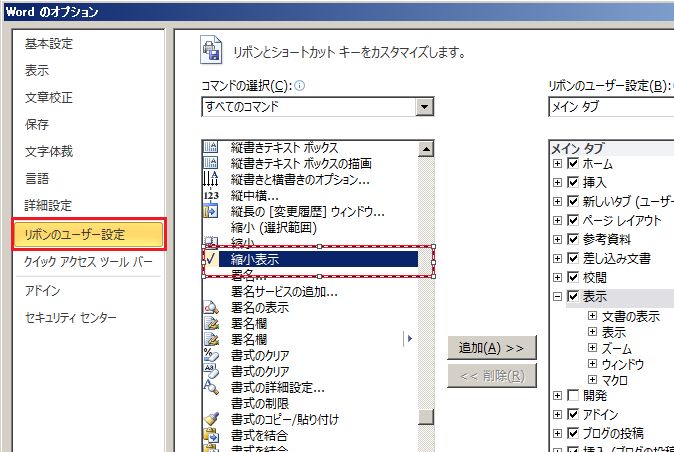Open the 言語 options page
Image resolution: width=674 pixels, height=452 pixels.
pyautogui.click(x=37, y=178)
